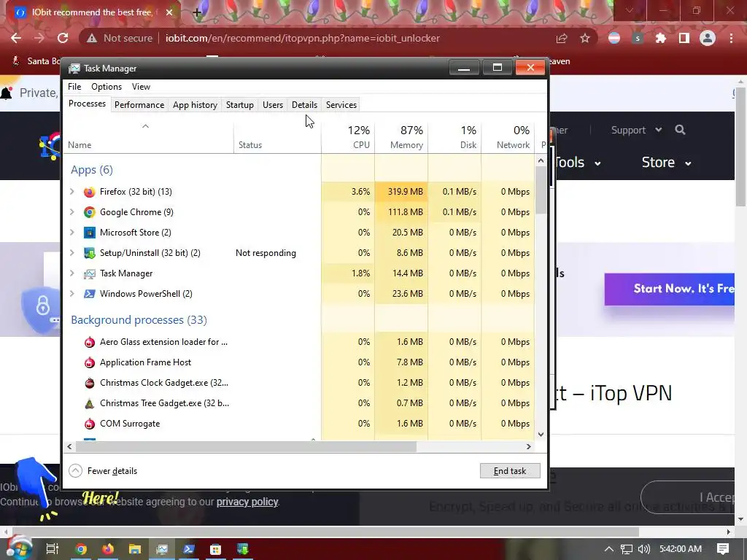747x560 pixels.
Task: Click the Chrome address bar URL
Action: click(x=303, y=38)
